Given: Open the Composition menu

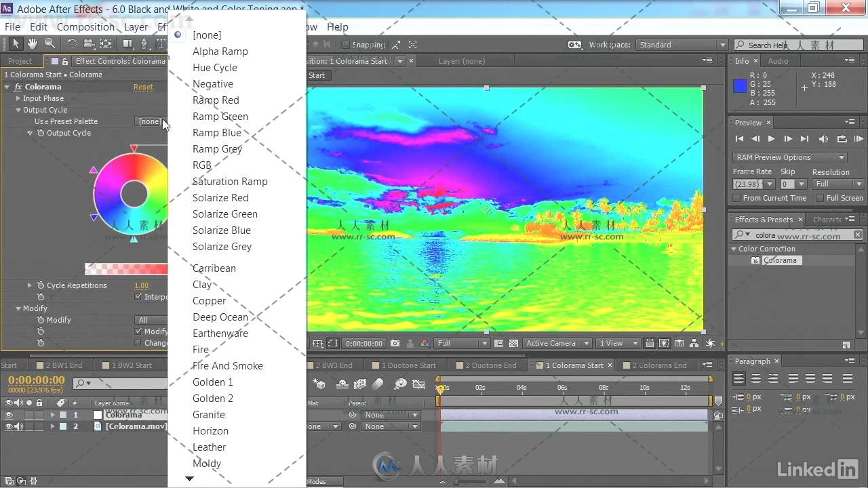Looking at the screenshot, I should (x=85, y=27).
